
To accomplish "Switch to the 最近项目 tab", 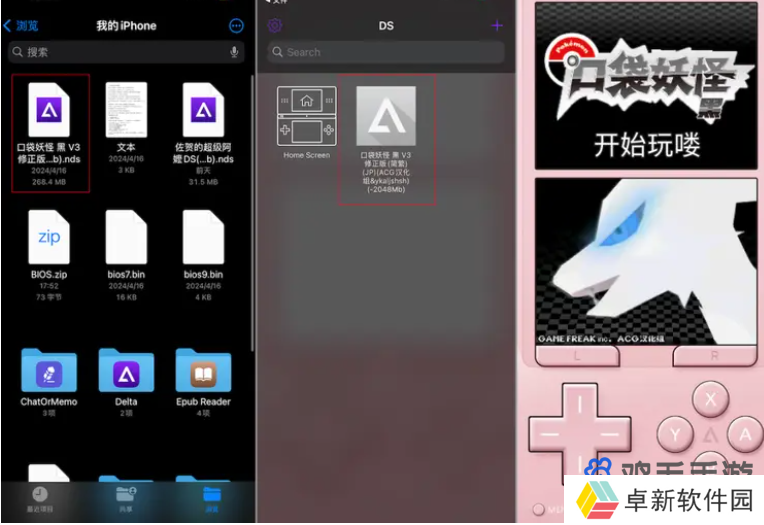I will [x=40, y=499].
